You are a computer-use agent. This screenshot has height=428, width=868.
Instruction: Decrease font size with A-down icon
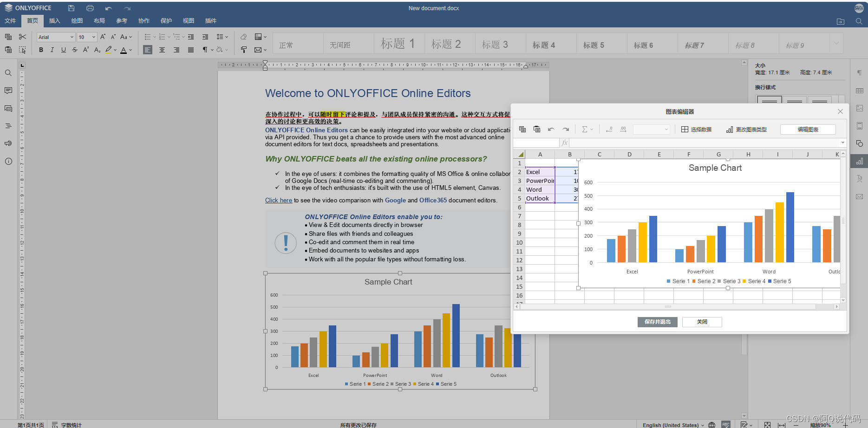pyautogui.click(x=113, y=37)
